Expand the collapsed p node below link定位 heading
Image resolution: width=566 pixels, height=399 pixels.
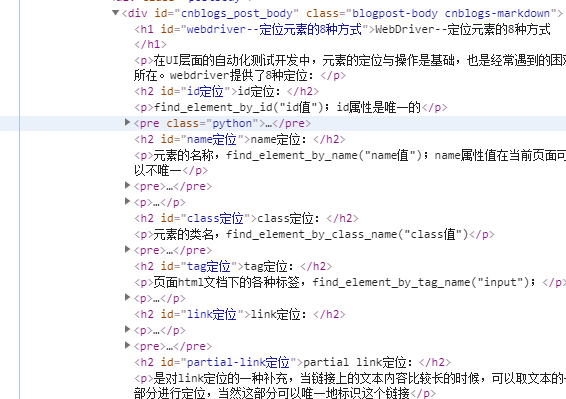pos(127,329)
